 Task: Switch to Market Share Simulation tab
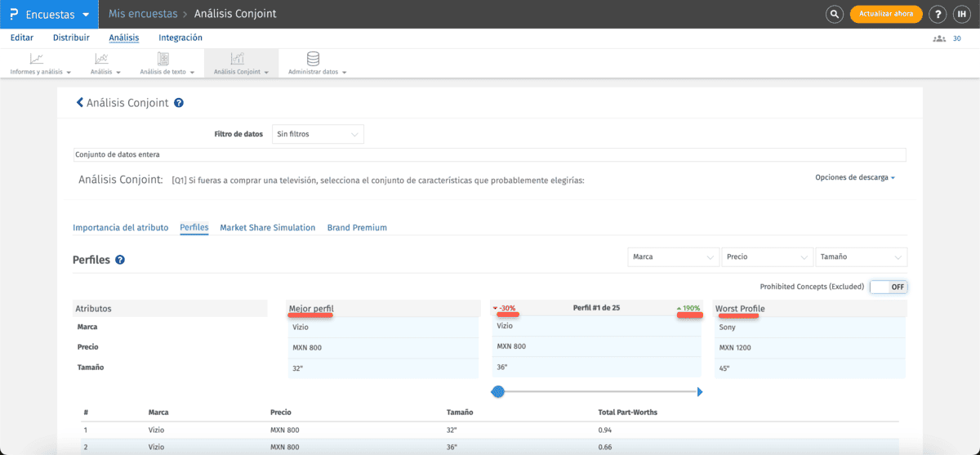click(267, 228)
